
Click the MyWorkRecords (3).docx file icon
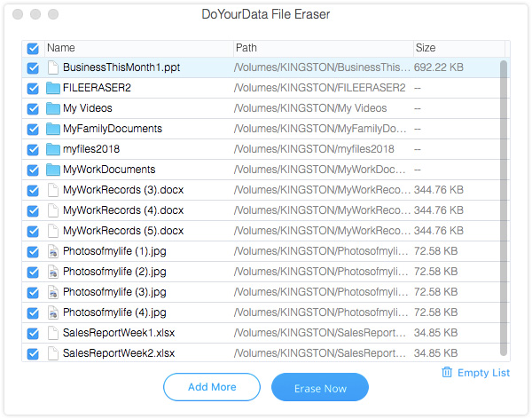click(52, 190)
